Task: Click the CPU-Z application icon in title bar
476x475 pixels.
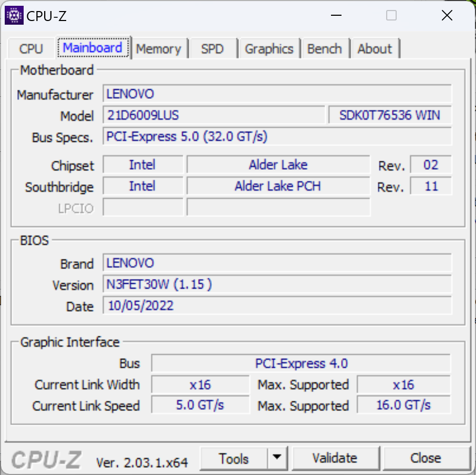Action: coord(14,15)
